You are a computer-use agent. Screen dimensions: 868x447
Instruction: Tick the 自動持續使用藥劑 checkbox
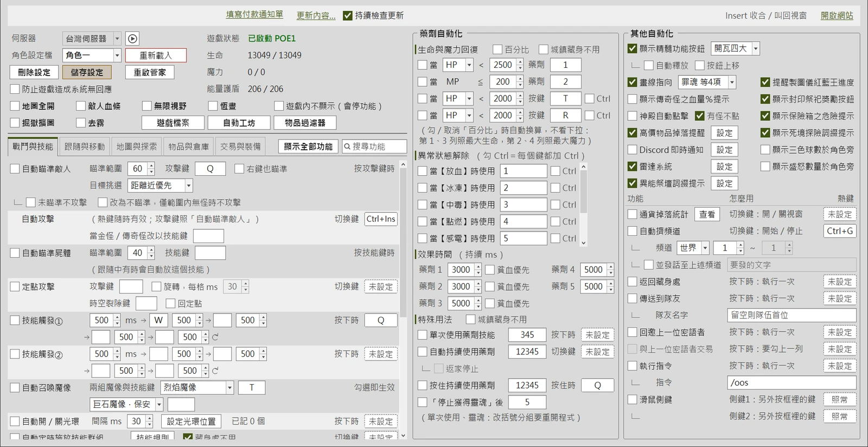pos(422,352)
